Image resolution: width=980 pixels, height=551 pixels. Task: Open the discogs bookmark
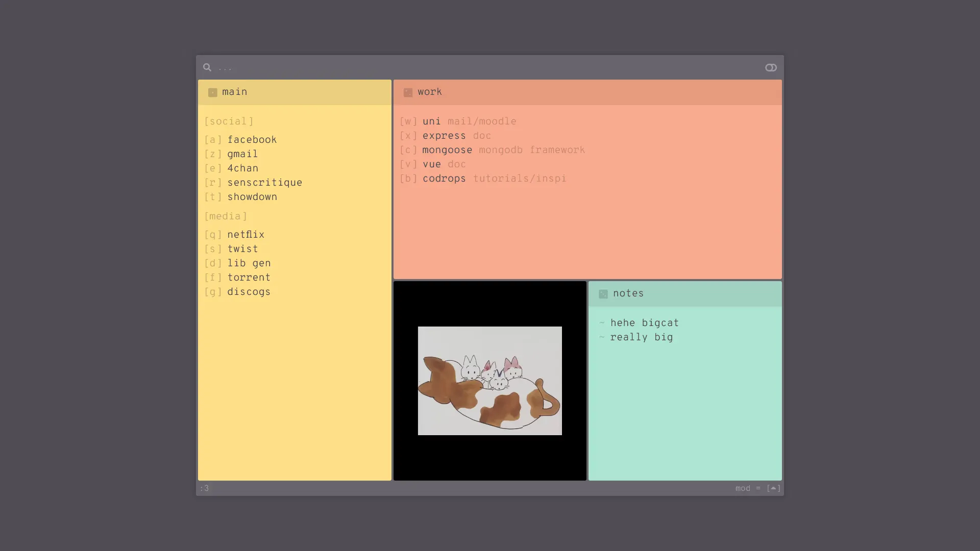249,292
